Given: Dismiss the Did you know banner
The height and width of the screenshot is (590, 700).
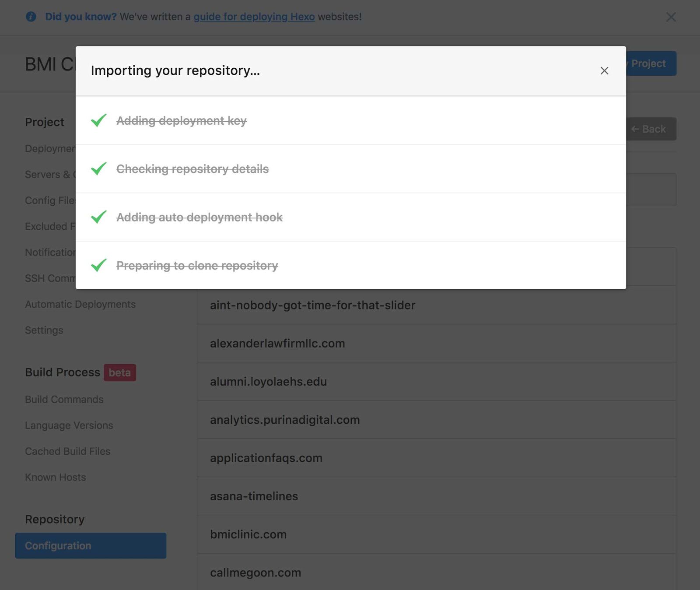Looking at the screenshot, I should (x=671, y=17).
